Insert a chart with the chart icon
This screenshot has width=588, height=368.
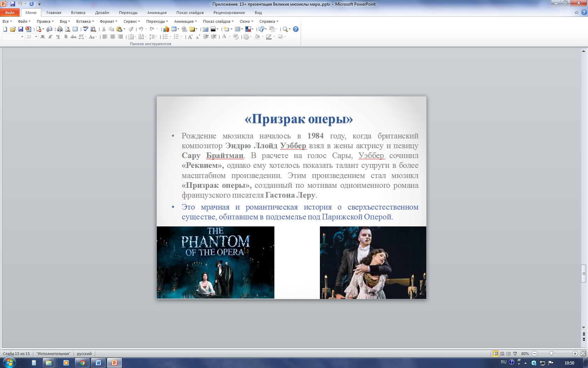click(x=166, y=29)
